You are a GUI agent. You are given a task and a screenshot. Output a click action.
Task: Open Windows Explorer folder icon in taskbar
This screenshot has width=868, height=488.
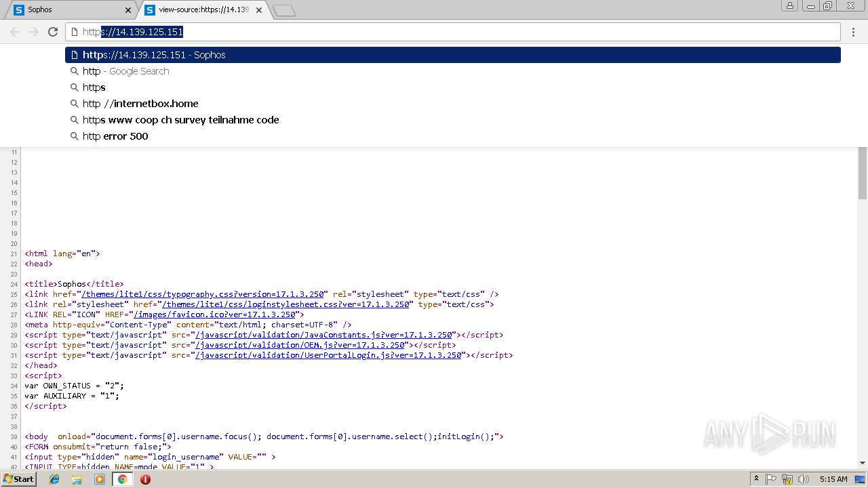click(77, 479)
